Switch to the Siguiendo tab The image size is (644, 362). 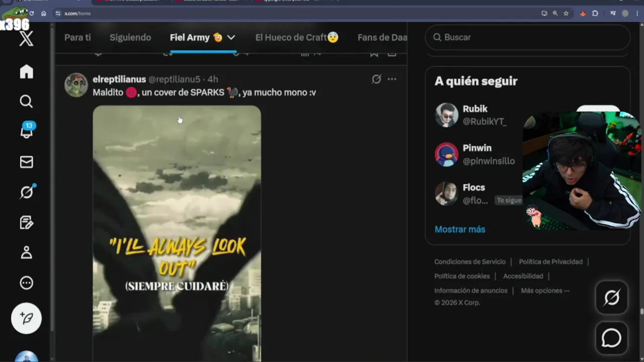130,37
